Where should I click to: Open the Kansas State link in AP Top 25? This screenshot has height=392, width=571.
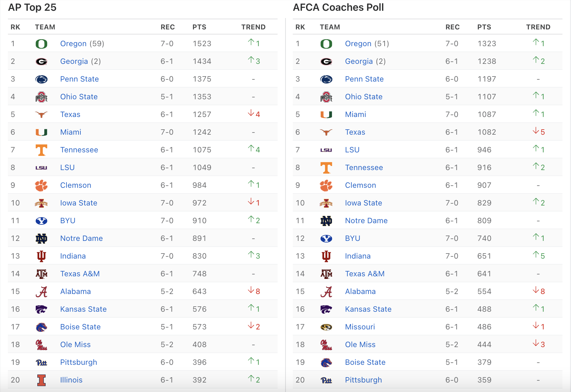click(84, 309)
